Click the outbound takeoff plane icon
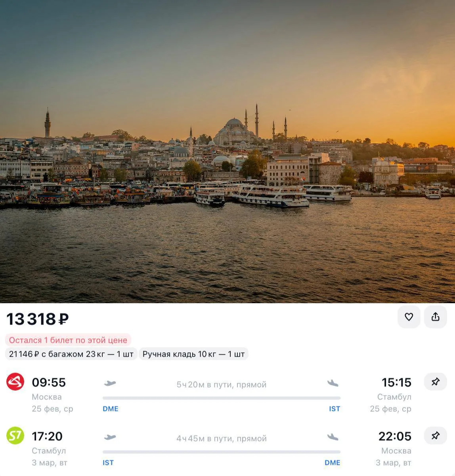The height and width of the screenshot is (476, 455). click(110, 383)
